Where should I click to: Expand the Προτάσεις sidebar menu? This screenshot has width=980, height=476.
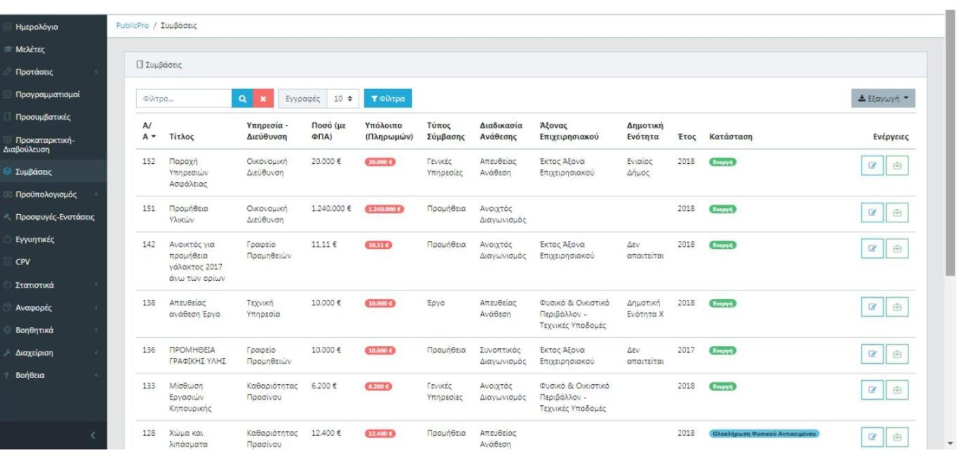(53, 71)
